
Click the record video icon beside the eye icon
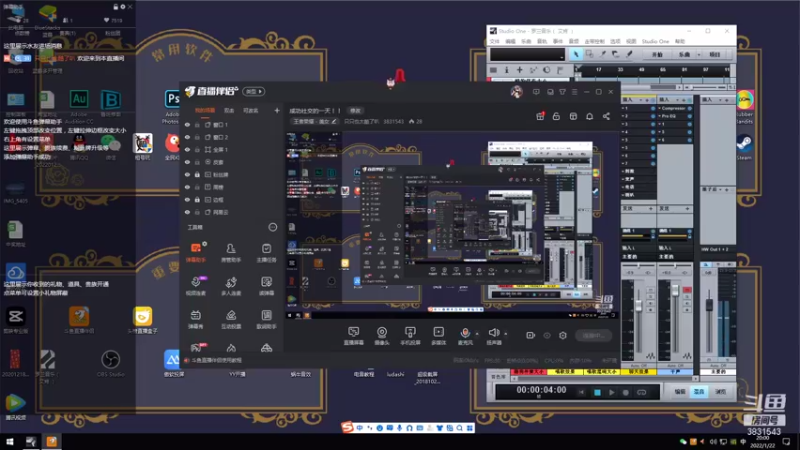(531, 335)
